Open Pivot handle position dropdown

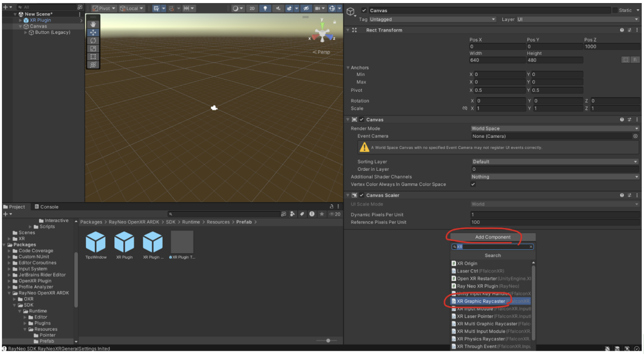click(104, 8)
